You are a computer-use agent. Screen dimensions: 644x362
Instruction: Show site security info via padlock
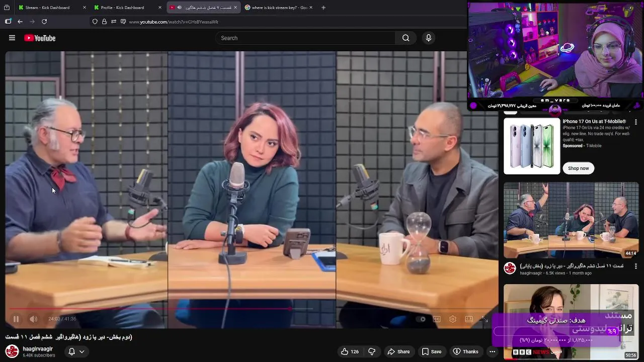pyautogui.click(x=104, y=22)
